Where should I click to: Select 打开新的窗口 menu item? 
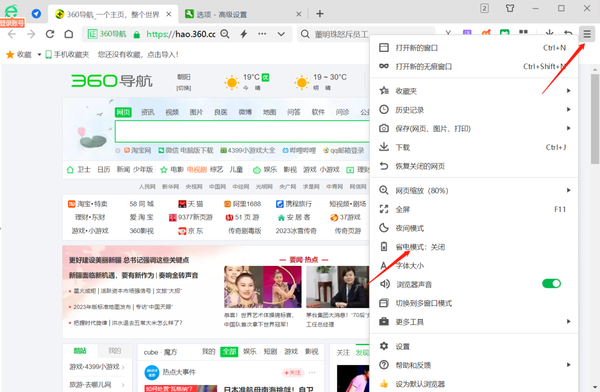click(x=474, y=48)
